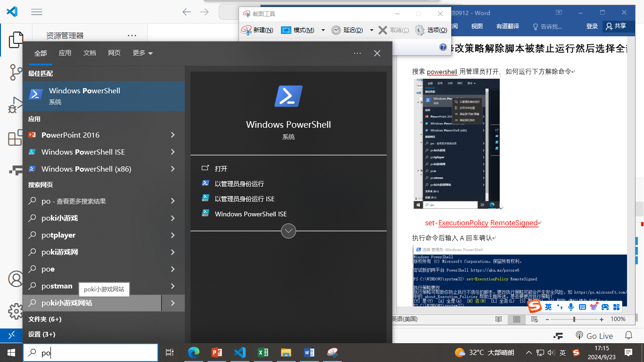Select web suggestion potplayer

coord(92,235)
